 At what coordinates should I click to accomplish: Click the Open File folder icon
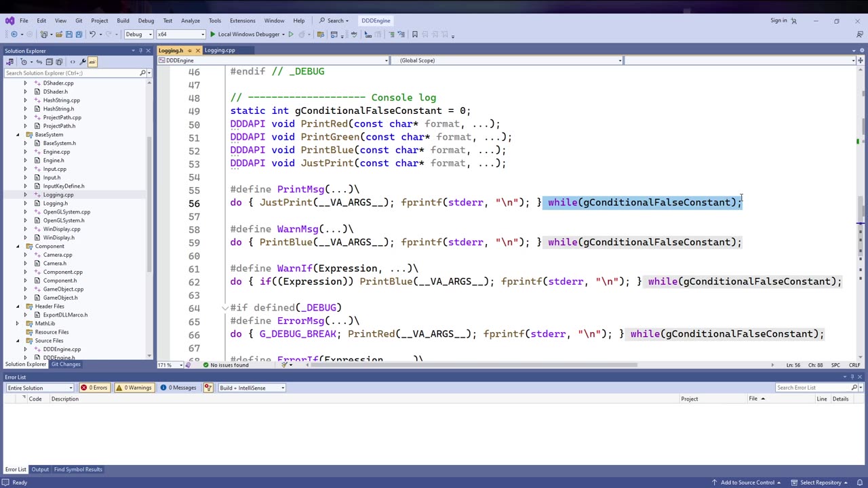[x=59, y=34]
